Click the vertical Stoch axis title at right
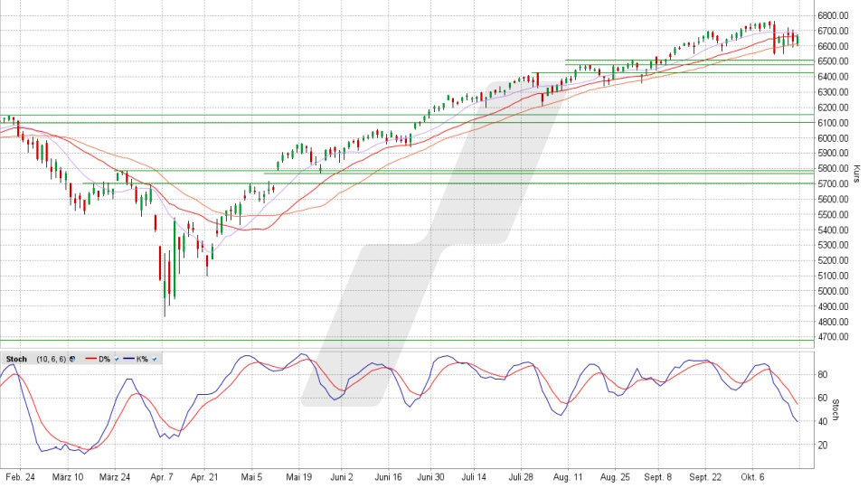 coord(836,410)
